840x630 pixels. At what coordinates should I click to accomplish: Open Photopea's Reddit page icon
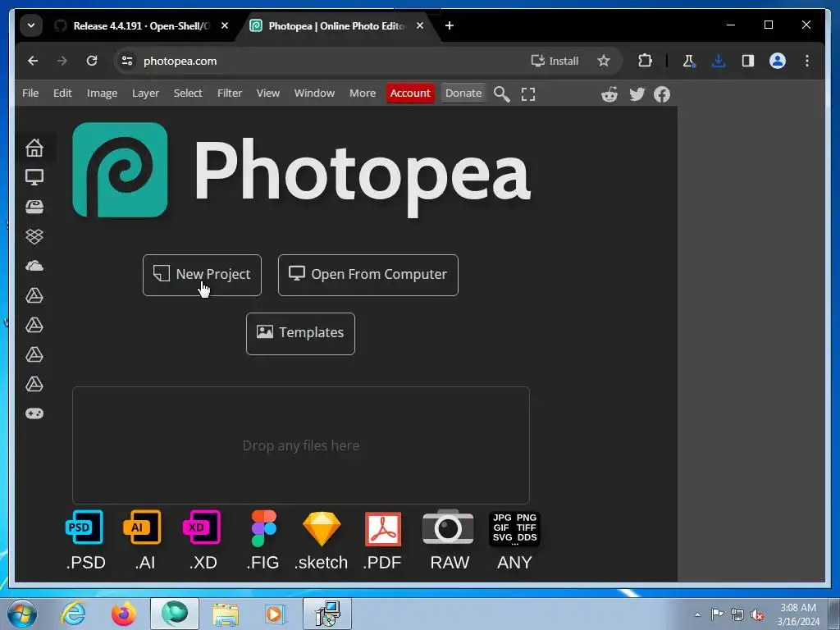pos(609,94)
